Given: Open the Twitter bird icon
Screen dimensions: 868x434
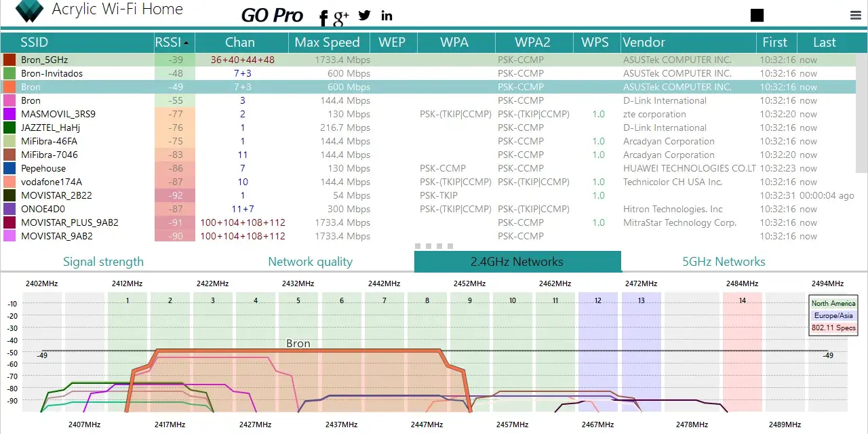Looking at the screenshot, I should [x=365, y=15].
